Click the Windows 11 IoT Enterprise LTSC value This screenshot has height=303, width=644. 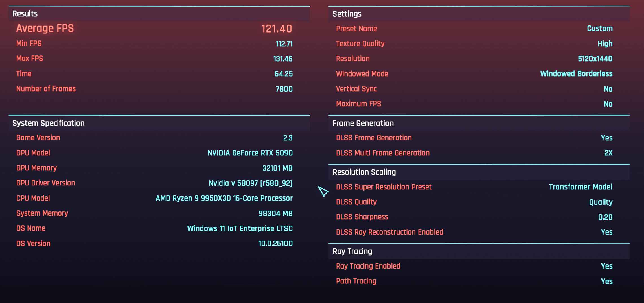coord(240,228)
